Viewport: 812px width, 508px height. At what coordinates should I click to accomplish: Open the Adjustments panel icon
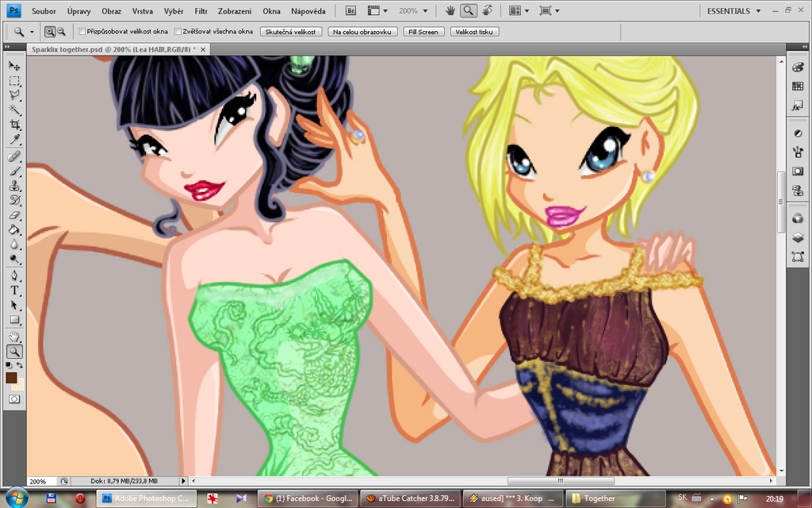(x=798, y=133)
